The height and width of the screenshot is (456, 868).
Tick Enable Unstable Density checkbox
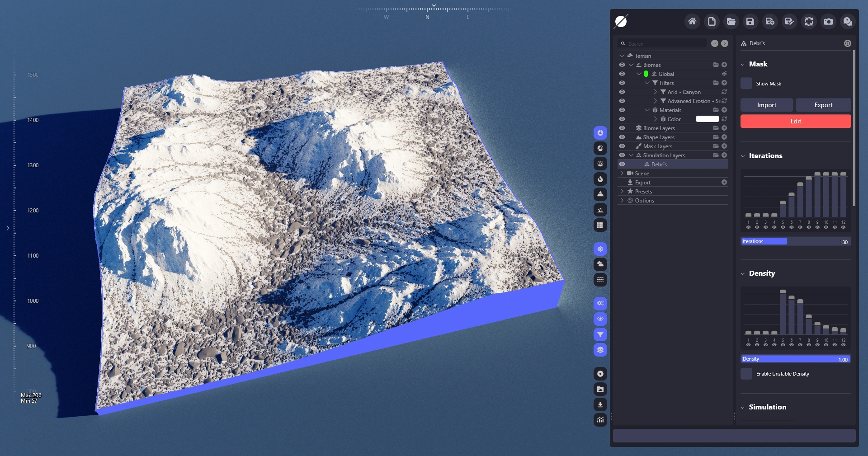pos(746,374)
